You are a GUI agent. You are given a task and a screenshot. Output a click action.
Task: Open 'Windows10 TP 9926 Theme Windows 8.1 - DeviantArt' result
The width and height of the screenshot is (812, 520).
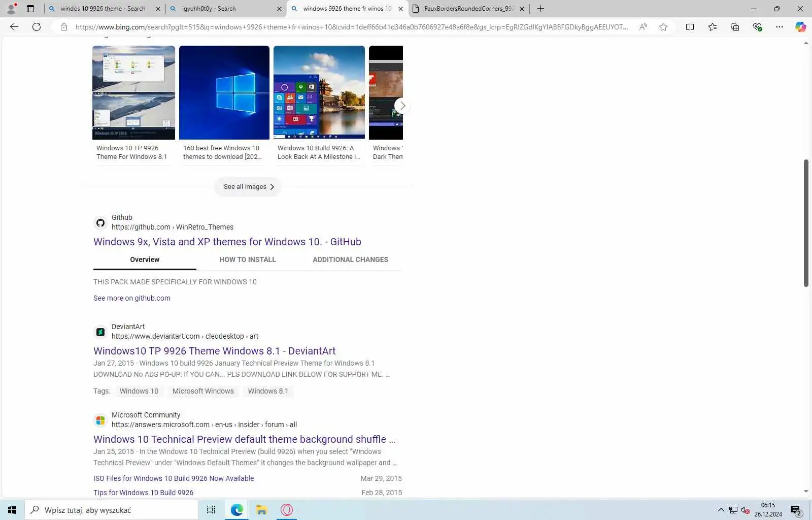point(215,351)
